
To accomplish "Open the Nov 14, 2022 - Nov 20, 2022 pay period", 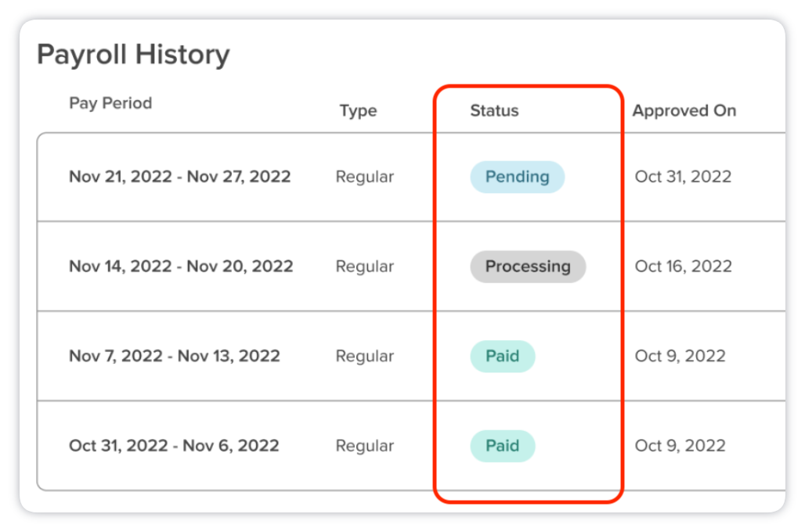I will click(181, 267).
